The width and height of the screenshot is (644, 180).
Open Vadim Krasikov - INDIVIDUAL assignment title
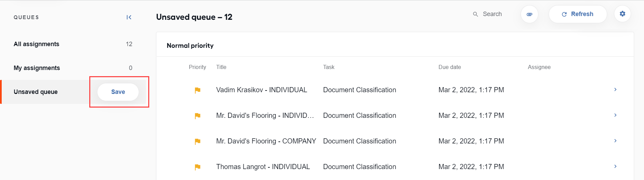tap(262, 90)
